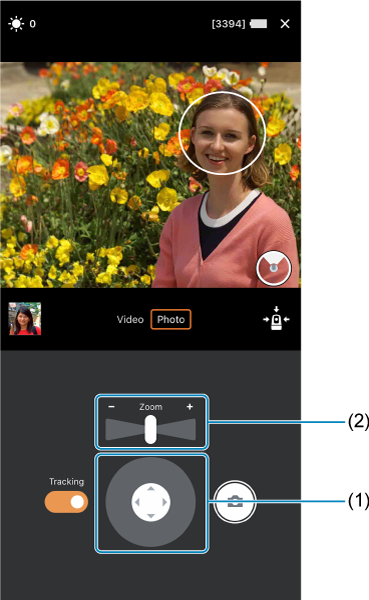The width and height of the screenshot is (369, 600).
Task: Turn off the Tracking toggle
Action: [66, 502]
